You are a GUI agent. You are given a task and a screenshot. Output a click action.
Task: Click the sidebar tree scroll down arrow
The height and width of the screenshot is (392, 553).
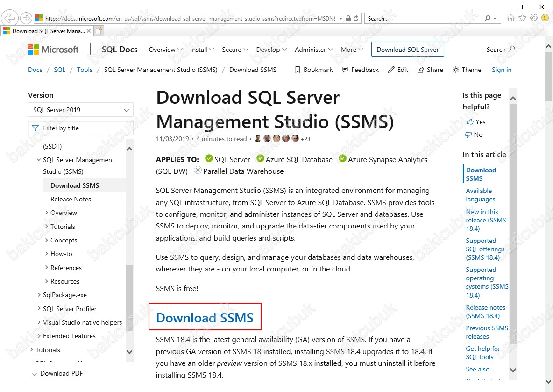pos(129,352)
